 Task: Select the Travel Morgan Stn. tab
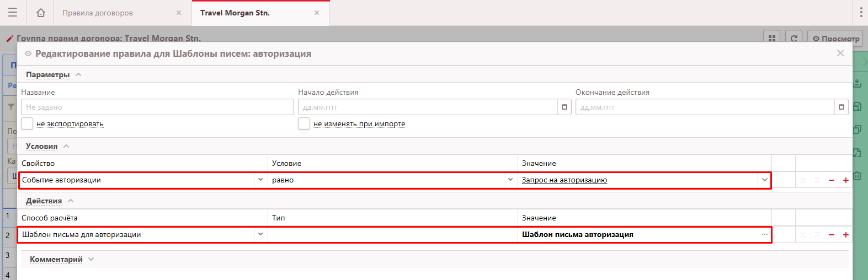pos(235,13)
